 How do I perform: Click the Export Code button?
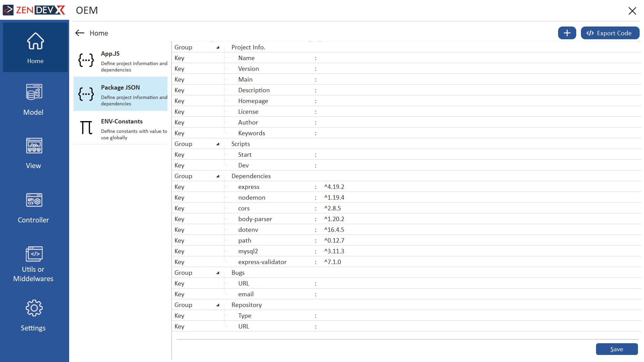pos(610,33)
